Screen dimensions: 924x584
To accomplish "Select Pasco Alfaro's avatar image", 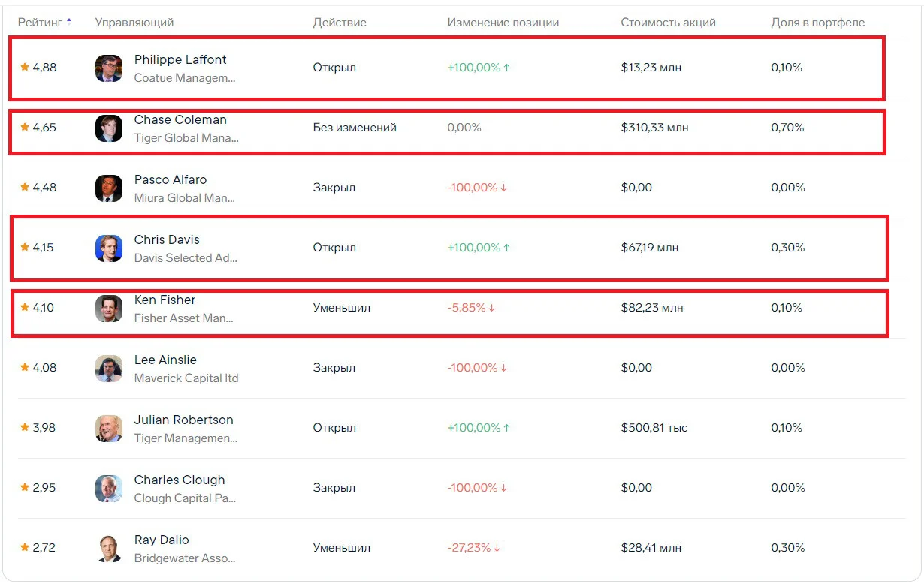I will pyautogui.click(x=109, y=188).
